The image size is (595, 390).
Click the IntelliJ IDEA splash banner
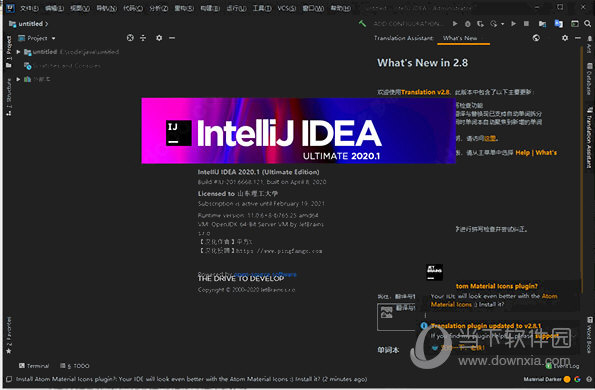click(298, 131)
